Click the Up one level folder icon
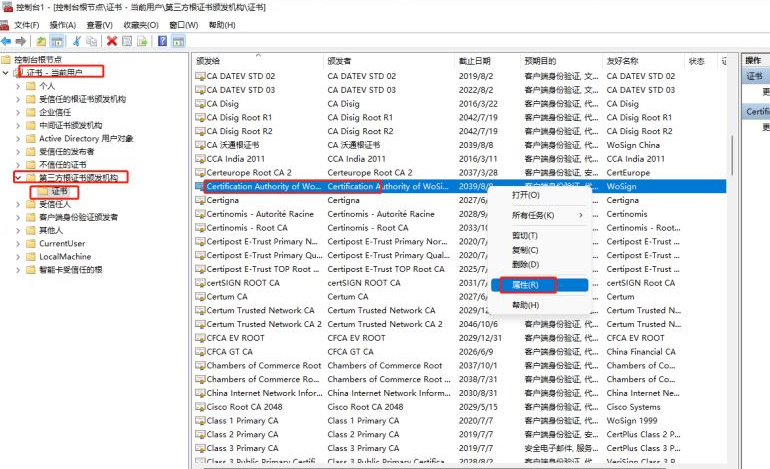The image size is (770, 469). 41,41
